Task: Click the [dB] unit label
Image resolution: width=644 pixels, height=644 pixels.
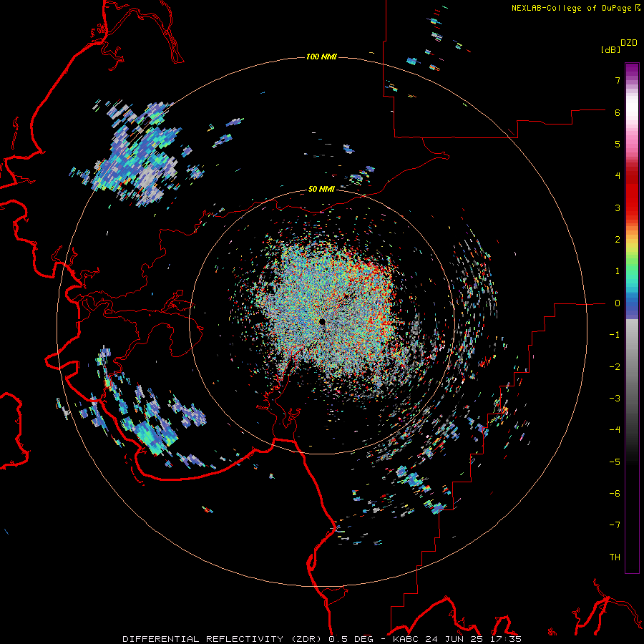Action: click(610, 49)
